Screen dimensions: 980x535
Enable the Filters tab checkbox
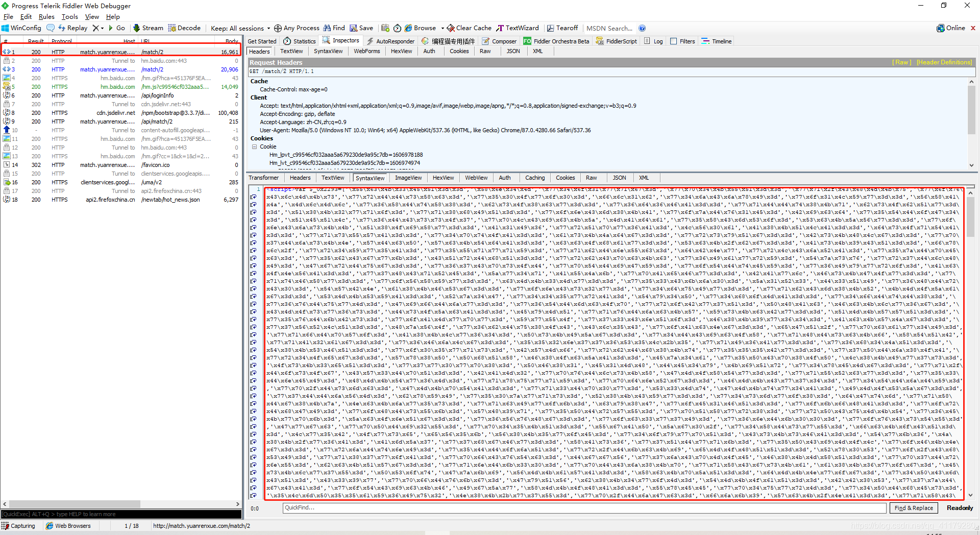[674, 41]
